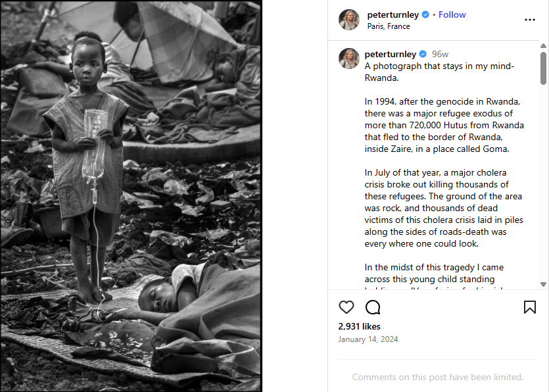Click the January 14, 2024 post date
The image size is (549, 392).
tap(368, 339)
